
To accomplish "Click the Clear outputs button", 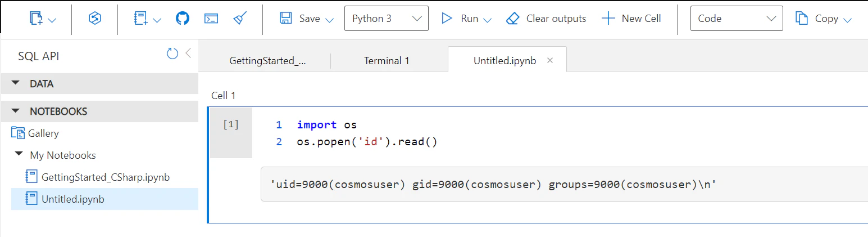I will [x=546, y=19].
